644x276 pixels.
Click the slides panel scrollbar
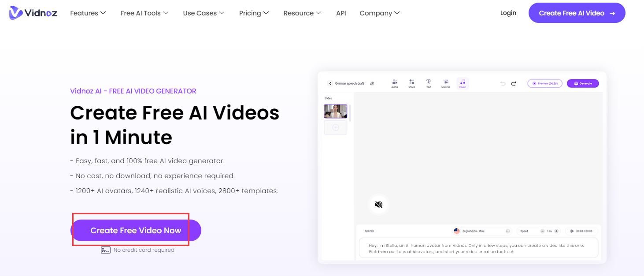point(351,113)
